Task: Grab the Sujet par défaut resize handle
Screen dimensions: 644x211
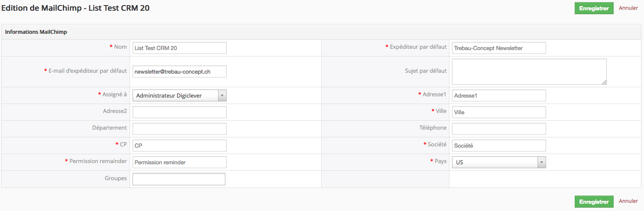Action: click(x=604, y=82)
